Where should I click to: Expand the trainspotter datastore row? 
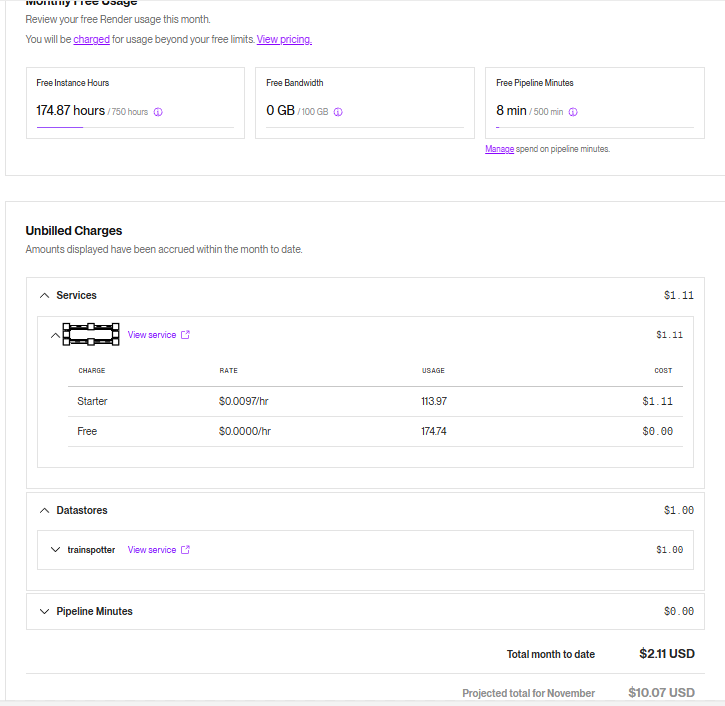pos(55,550)
